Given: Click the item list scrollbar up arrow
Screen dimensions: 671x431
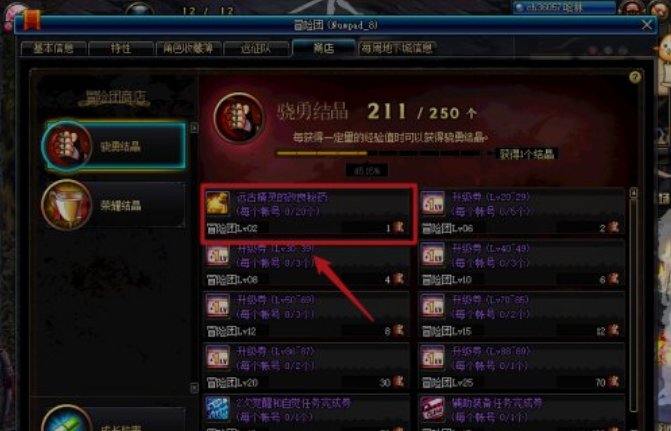Looking at the screenshot, I should (634, 193).
